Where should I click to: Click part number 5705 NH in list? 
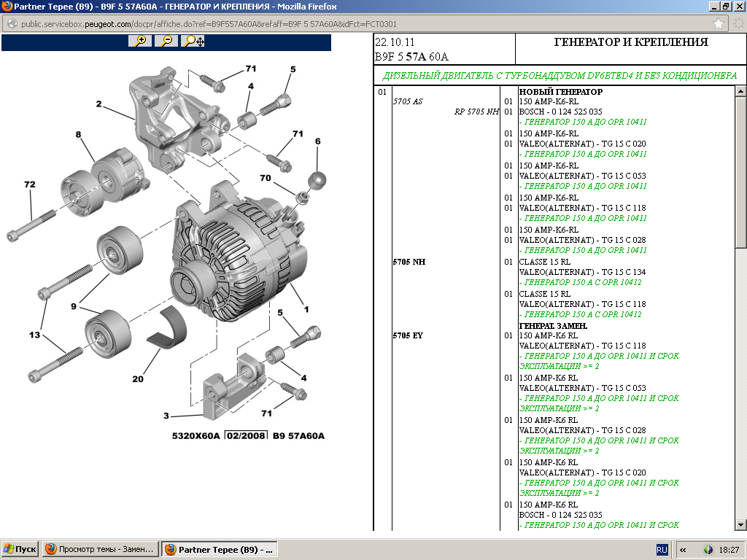point(409,262)
